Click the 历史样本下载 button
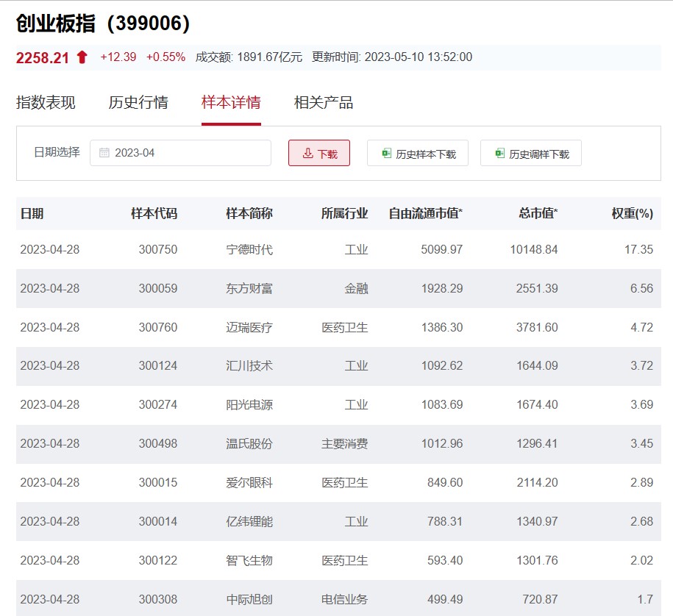 pos(417,153)
